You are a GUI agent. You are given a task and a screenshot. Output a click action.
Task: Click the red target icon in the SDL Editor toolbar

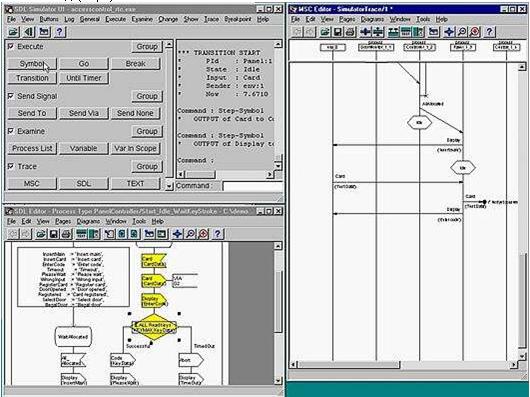203,234
